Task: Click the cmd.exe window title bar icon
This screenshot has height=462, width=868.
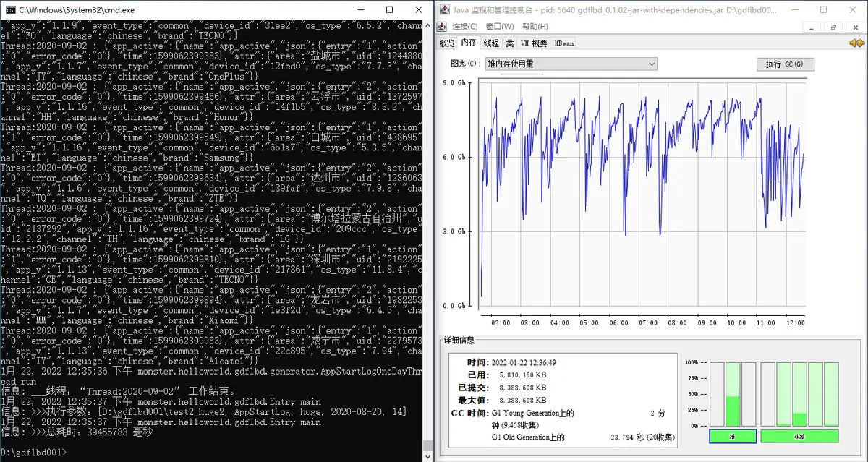Action: [9, 10]
